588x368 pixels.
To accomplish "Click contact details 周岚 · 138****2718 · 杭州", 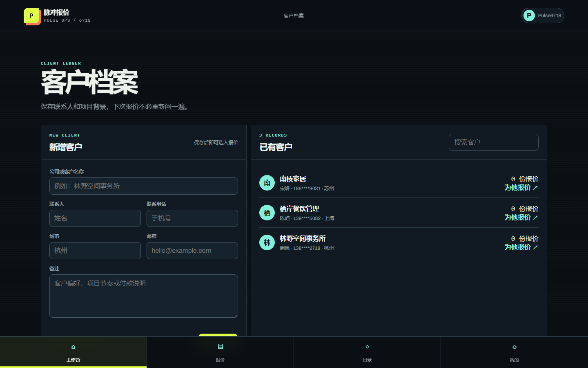I will (x=307, y=248).
